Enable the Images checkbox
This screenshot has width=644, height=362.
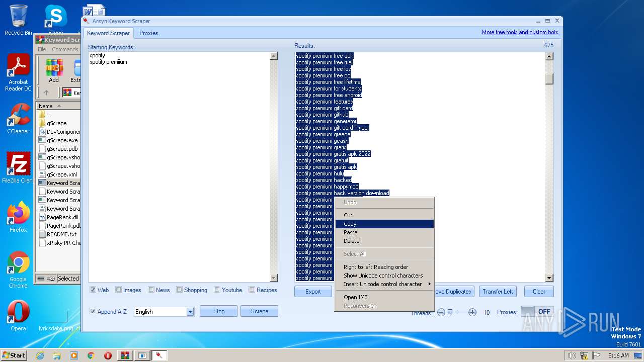(x=118, y=290)
